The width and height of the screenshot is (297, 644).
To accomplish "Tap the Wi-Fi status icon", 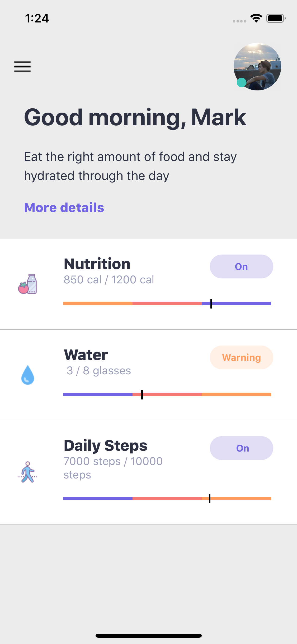I will 256,18.
